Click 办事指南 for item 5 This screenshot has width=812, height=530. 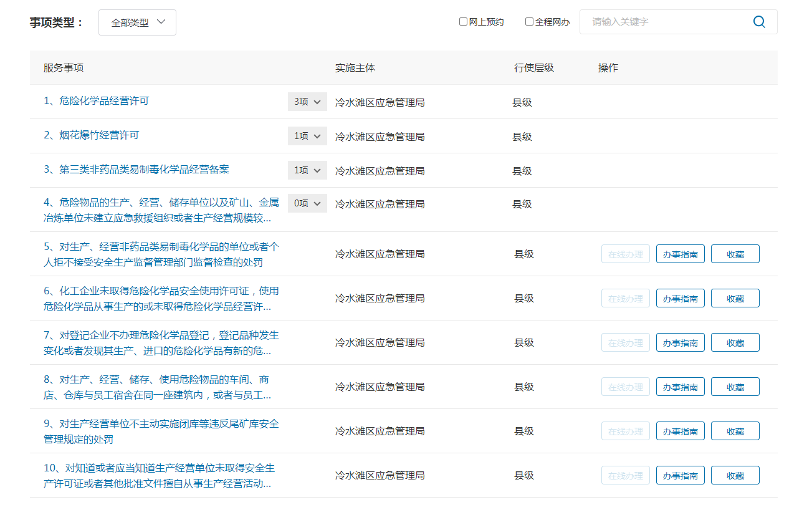(680, 254)
